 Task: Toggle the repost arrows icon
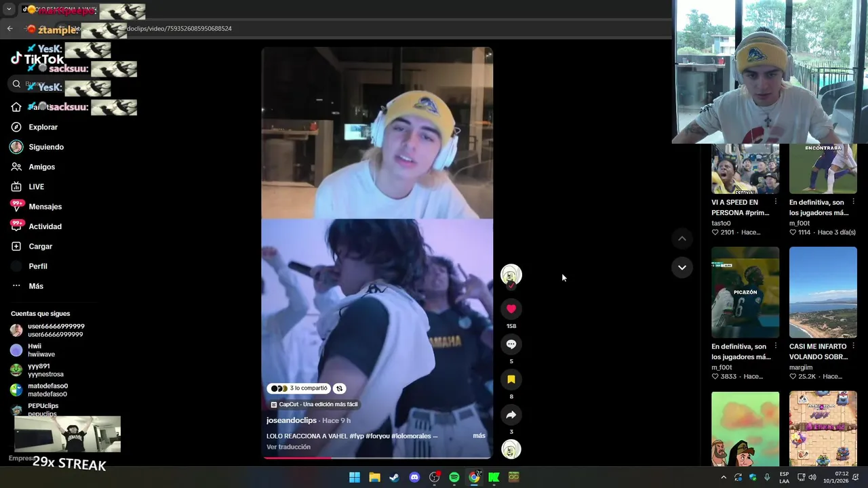pos(339,388)
